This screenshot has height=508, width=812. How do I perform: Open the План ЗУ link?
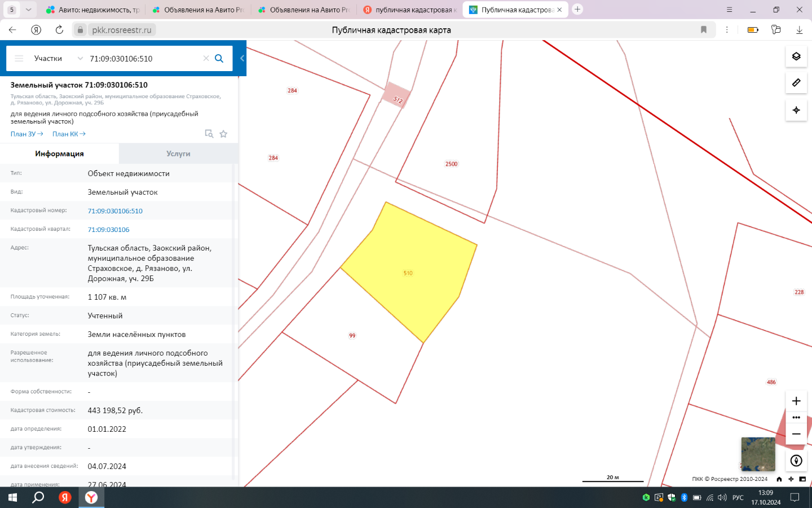pos(27,134)
